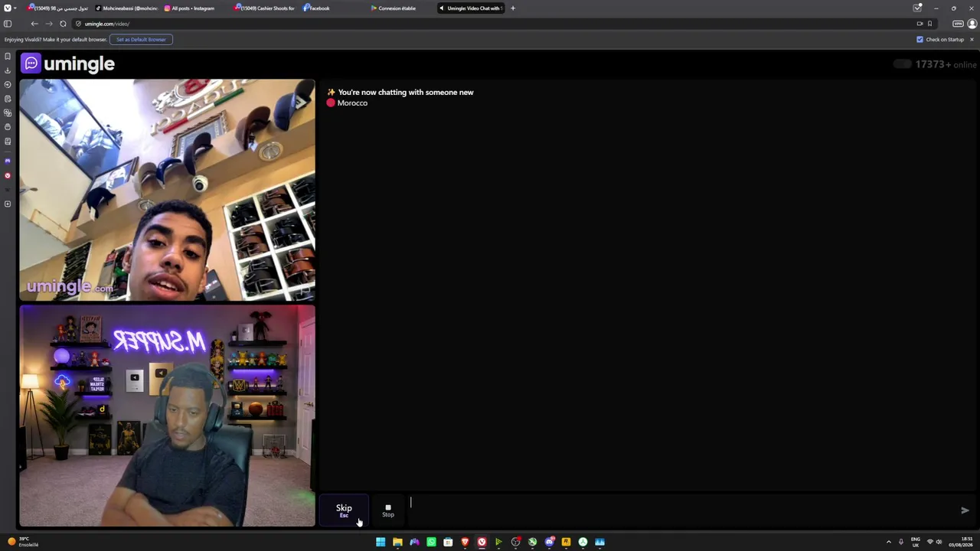Skip to the next stranger

pyautogui.click(x=344, y=510)
